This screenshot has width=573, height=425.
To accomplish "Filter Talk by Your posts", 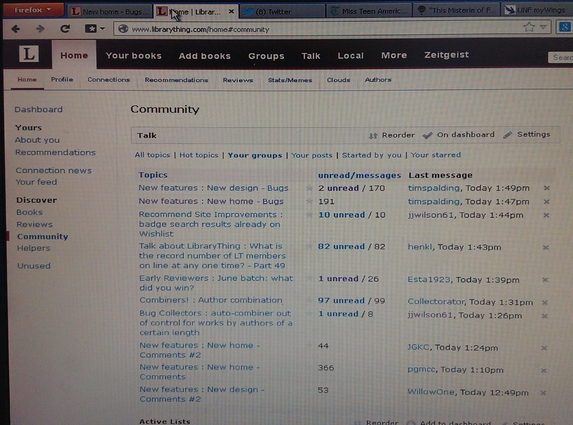I will click(312, 155).
